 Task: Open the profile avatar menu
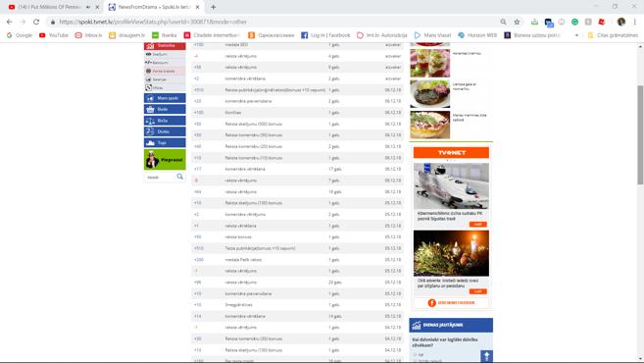click(621, 22)
